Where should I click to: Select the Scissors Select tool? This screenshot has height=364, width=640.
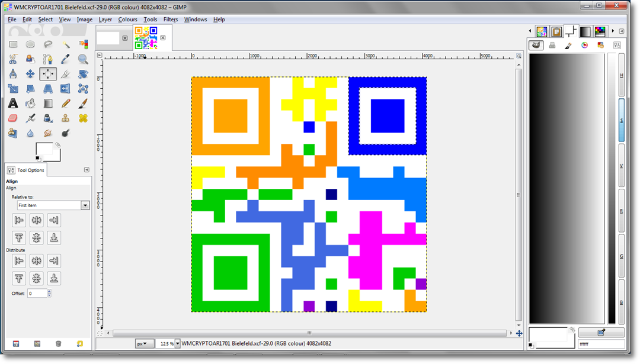click(13, 59)
